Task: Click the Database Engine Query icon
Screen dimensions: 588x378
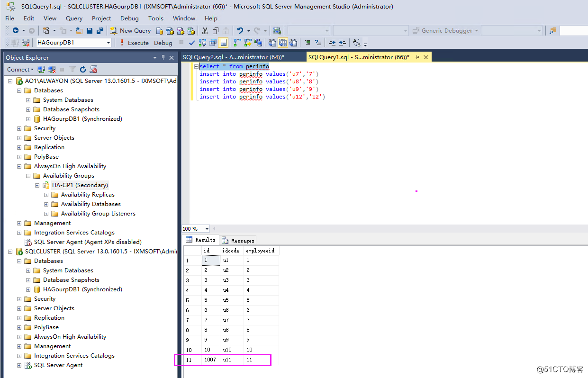Action: click(x=160, y=31)
